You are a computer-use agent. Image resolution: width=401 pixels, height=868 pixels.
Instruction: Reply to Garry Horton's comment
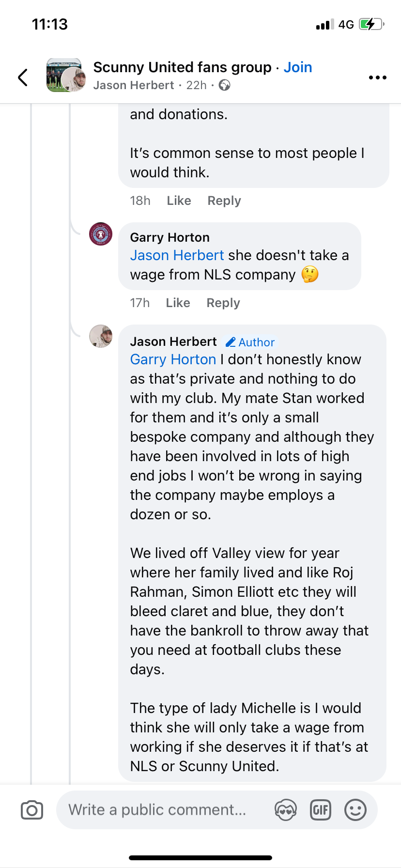pos(223,303)
